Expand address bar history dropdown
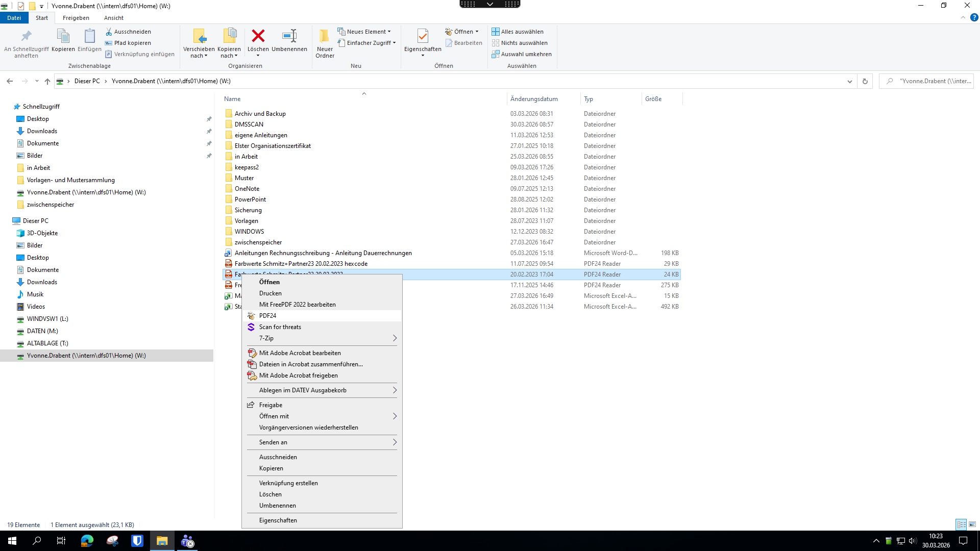The image size is (980, 551). (x=850, y=81)
